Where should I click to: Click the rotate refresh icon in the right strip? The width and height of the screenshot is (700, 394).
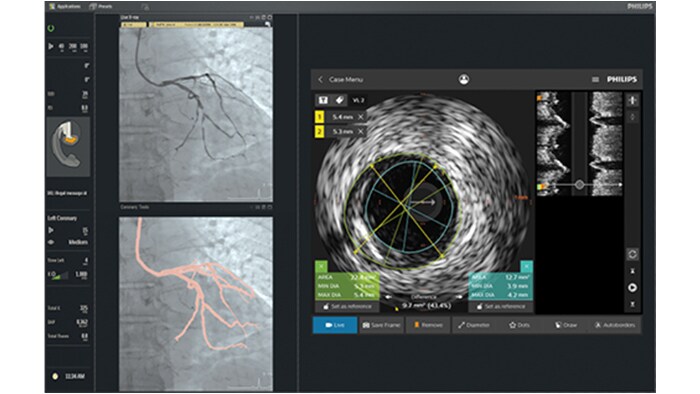click(632, 254)
